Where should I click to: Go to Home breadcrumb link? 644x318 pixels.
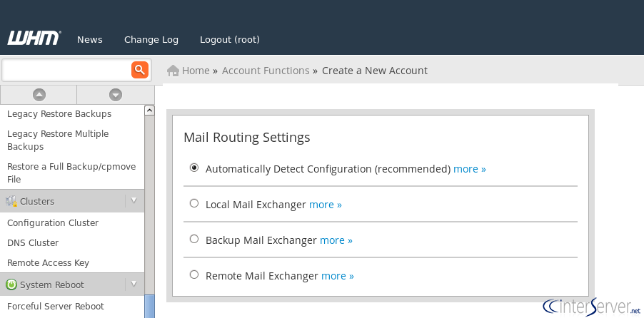[x=196, y=71]
